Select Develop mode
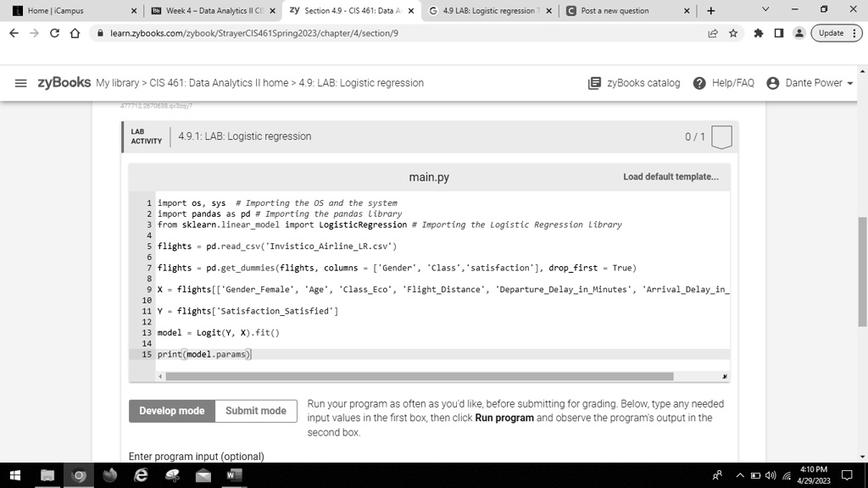Screen dimensions: 868x488 click(171, 411)
